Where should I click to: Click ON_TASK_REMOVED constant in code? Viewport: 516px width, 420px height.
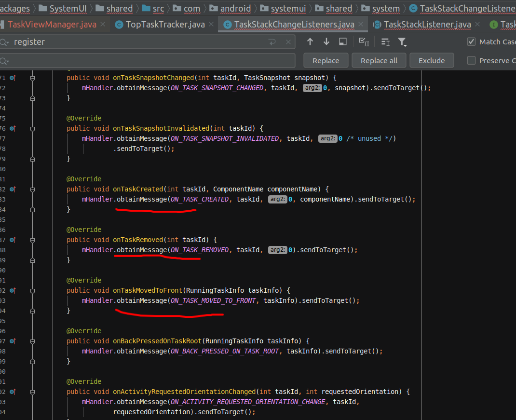click(200, 250)
